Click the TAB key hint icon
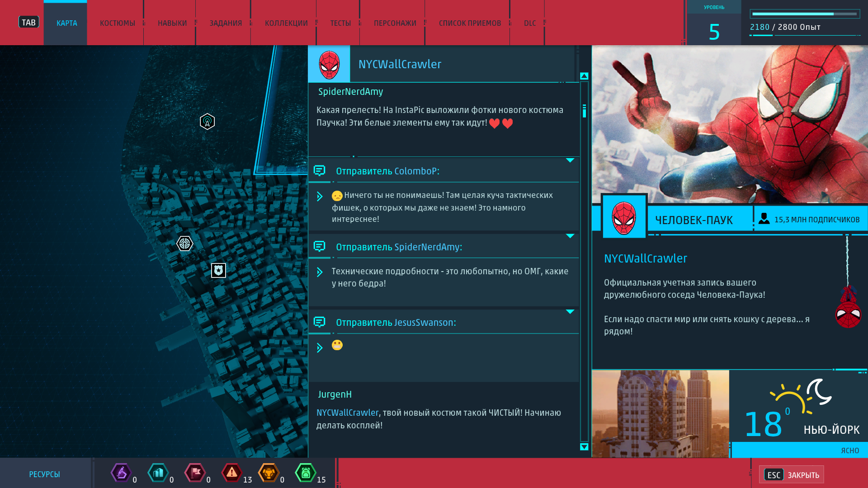The height and width of the screenshot is (488, 868). point(29,22)
